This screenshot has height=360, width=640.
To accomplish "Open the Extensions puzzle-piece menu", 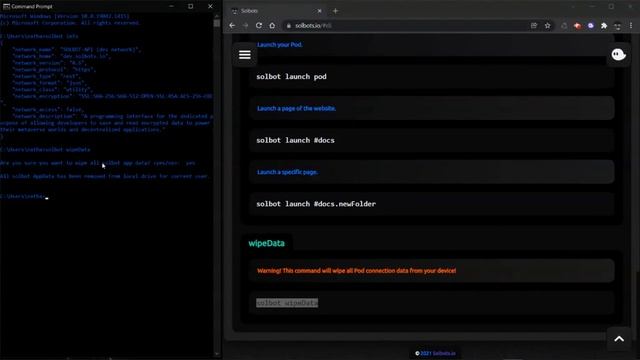I will [x=604, y=26].
